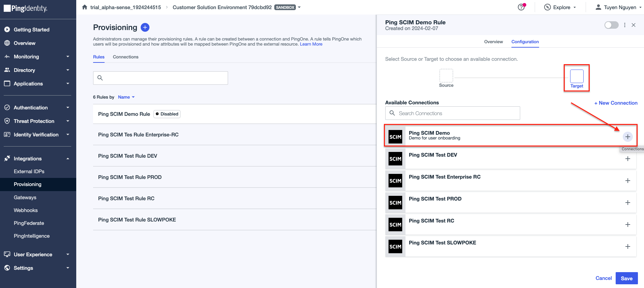Follow the Learn More link
644x288 pixels.
click(311, 44)
